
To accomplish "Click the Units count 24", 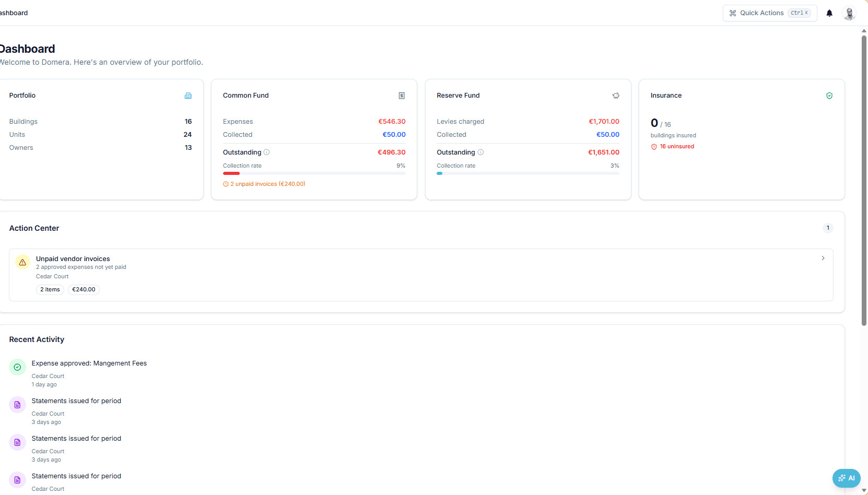I will point(187,135).
